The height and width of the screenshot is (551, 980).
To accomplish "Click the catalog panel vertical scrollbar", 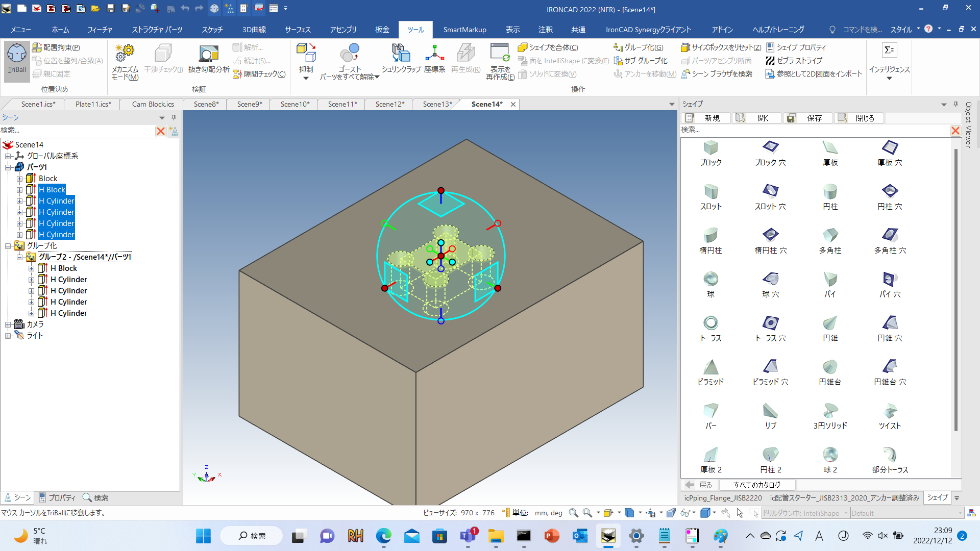I will 956,291.
